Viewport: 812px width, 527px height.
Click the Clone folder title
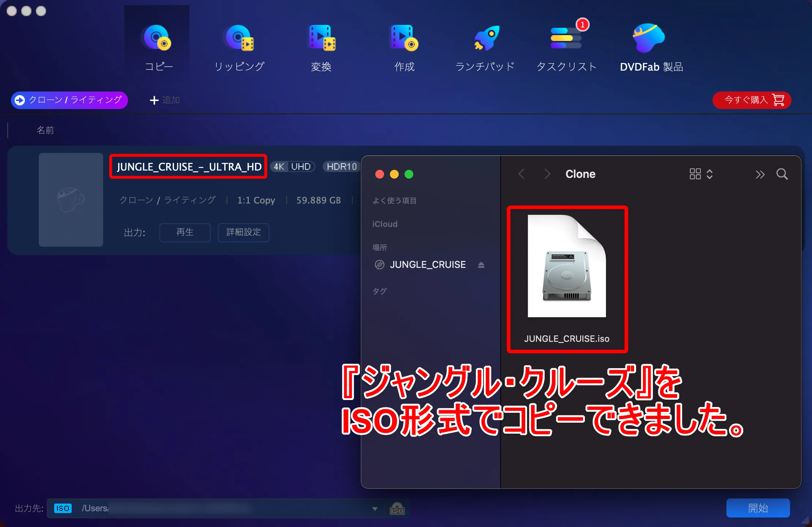(580, 174)
